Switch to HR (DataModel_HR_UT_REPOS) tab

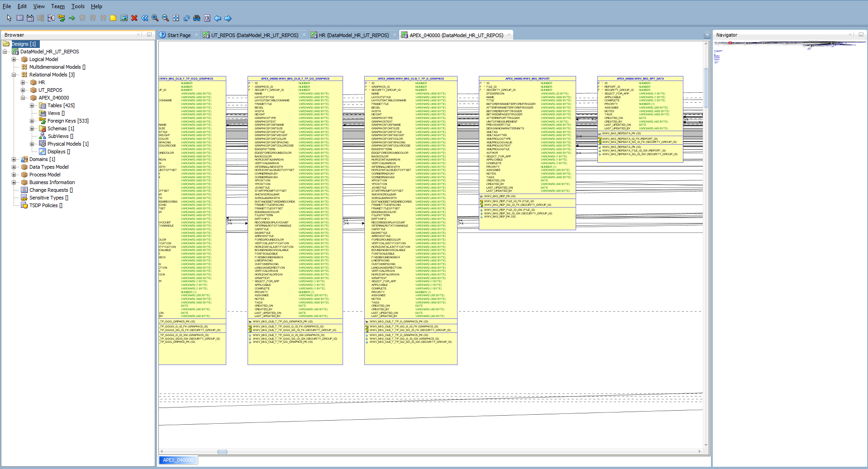tap(354, 35)
